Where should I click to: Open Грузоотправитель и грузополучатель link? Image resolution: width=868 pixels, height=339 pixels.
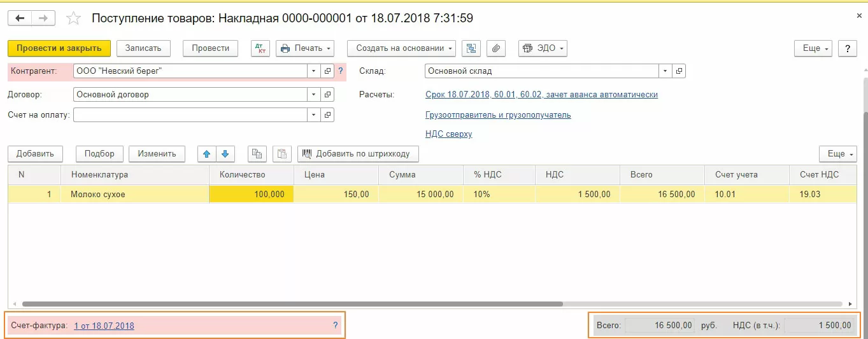tap(498, 115)
